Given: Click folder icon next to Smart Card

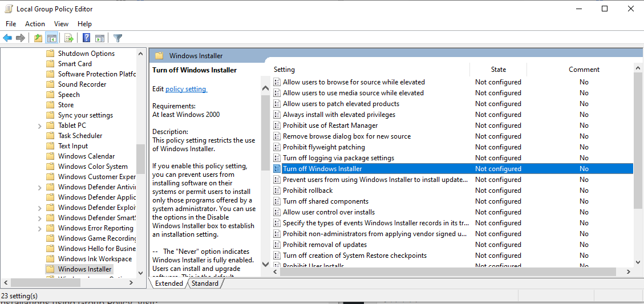Looking at the screenshot, I should (50, 64).
